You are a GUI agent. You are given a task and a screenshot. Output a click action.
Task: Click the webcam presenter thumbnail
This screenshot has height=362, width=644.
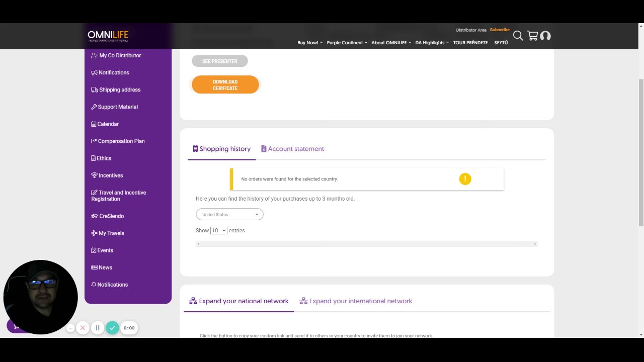tap(40, 297)
